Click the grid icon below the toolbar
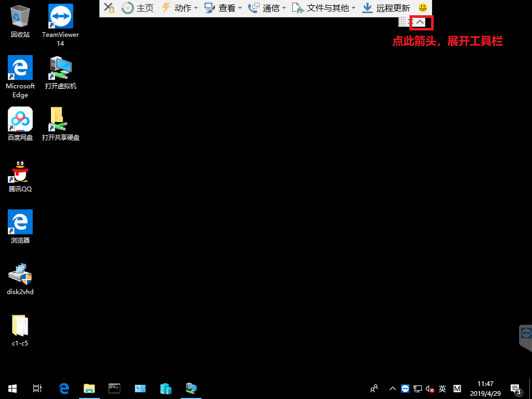Screen dimensions: 532x399 click(x=402, y=22)
